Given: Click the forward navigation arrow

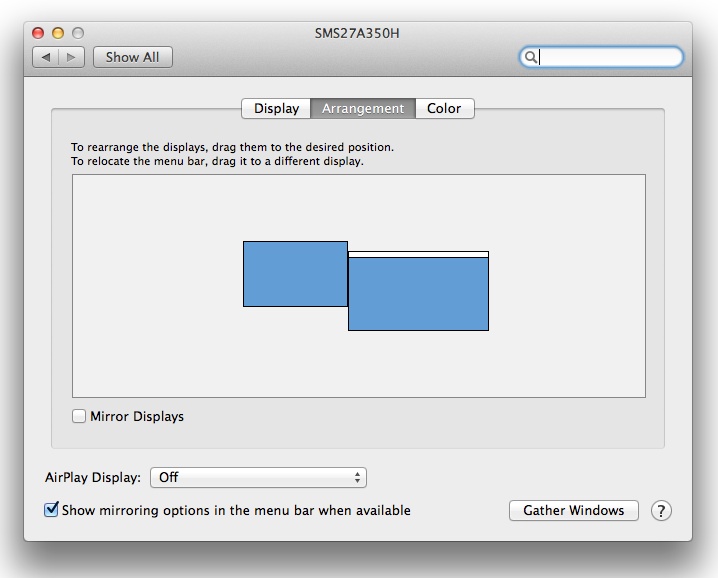Looking at the screenshot, I should click(71, 58).
